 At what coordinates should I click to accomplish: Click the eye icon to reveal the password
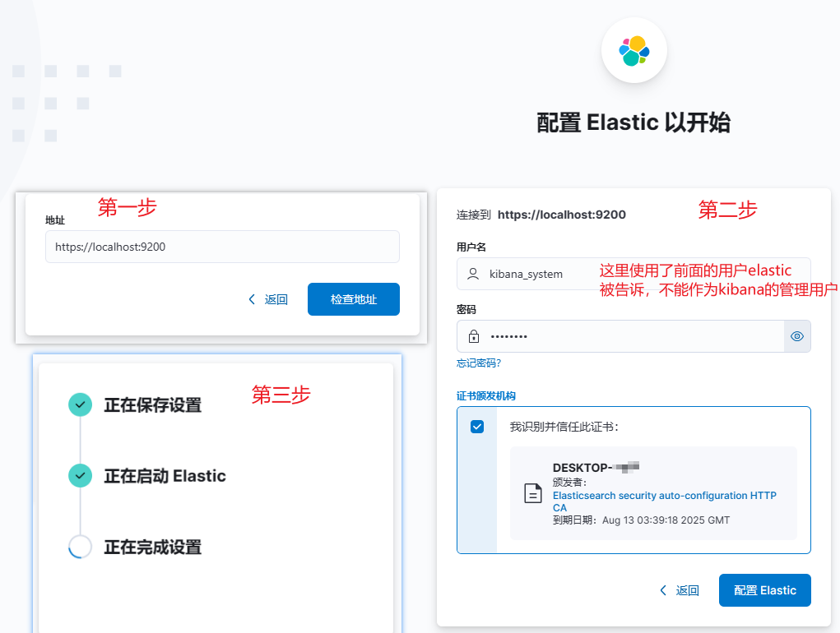[x=796, y=336]
